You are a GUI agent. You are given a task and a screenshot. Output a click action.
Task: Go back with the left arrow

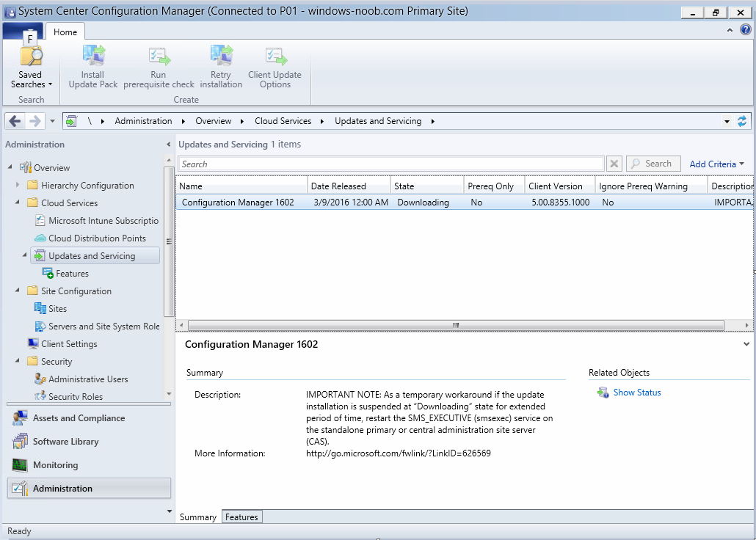(15, 121)
